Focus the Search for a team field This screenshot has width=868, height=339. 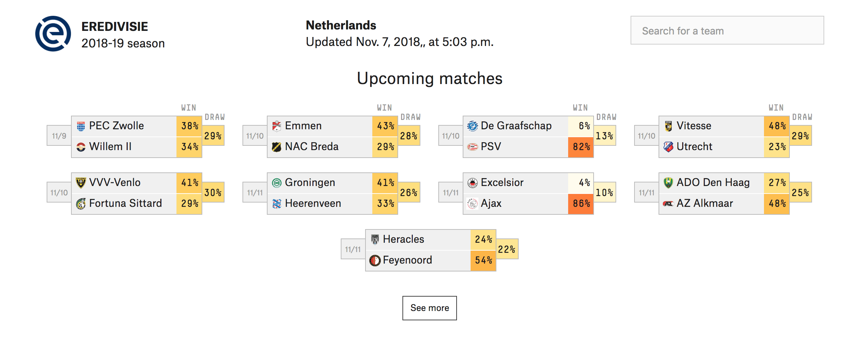click(x=727, y=31)
